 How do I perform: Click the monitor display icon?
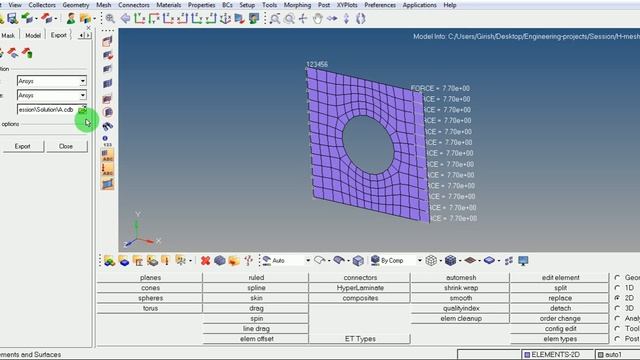tap(523, 260)
